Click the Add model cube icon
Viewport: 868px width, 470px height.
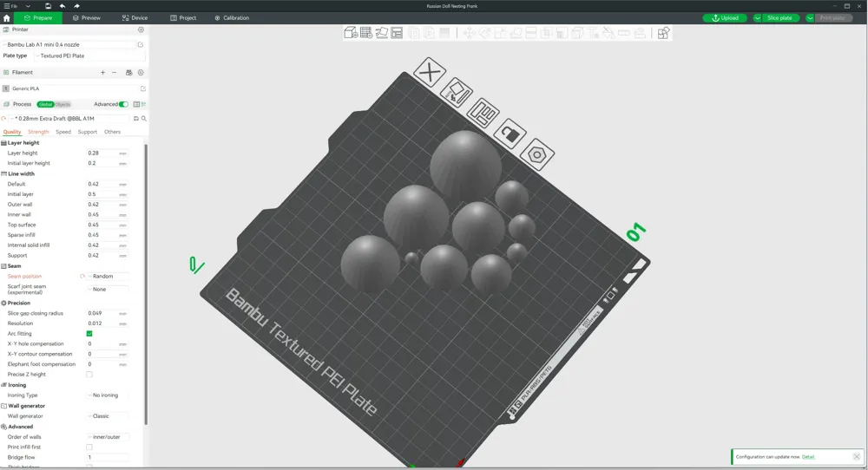click(351, 33)
